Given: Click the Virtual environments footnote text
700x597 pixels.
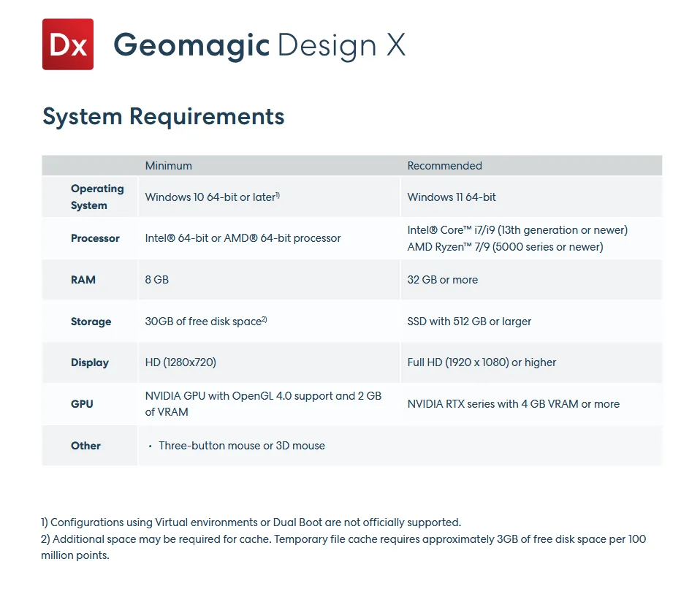Looking at the screenshot, I should pos(251,522).
